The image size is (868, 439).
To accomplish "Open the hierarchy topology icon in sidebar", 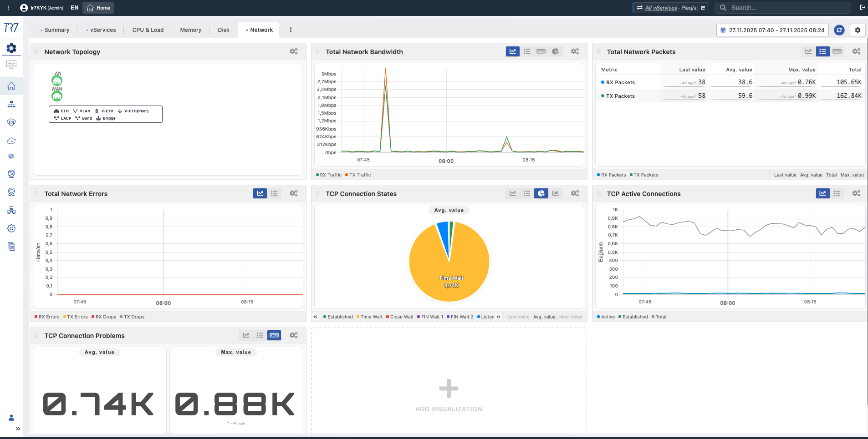I will click(x=11, y=104).
